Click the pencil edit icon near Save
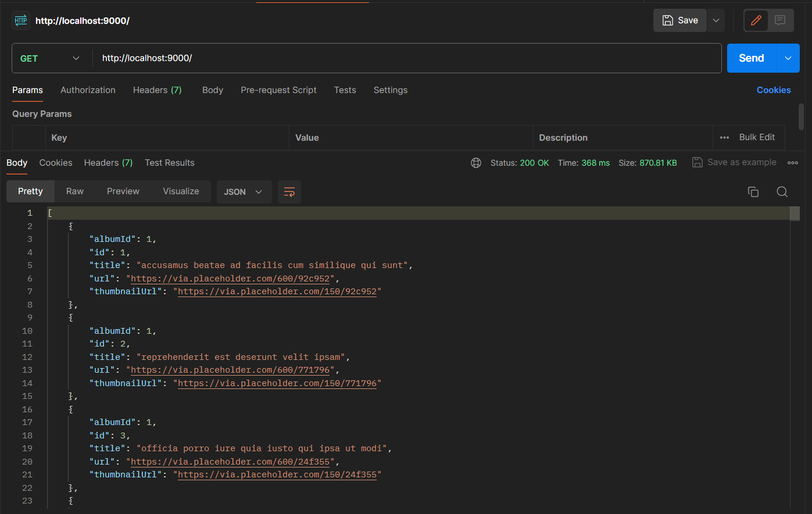 pos(756,20)
